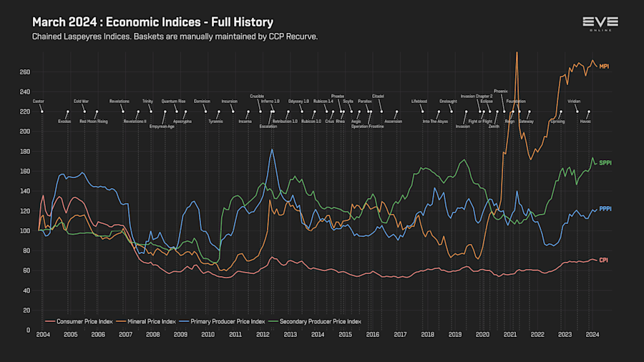Select the Red Moon Rising marker label
This screenshot has width=644, height=362.
tap(94, 122)
